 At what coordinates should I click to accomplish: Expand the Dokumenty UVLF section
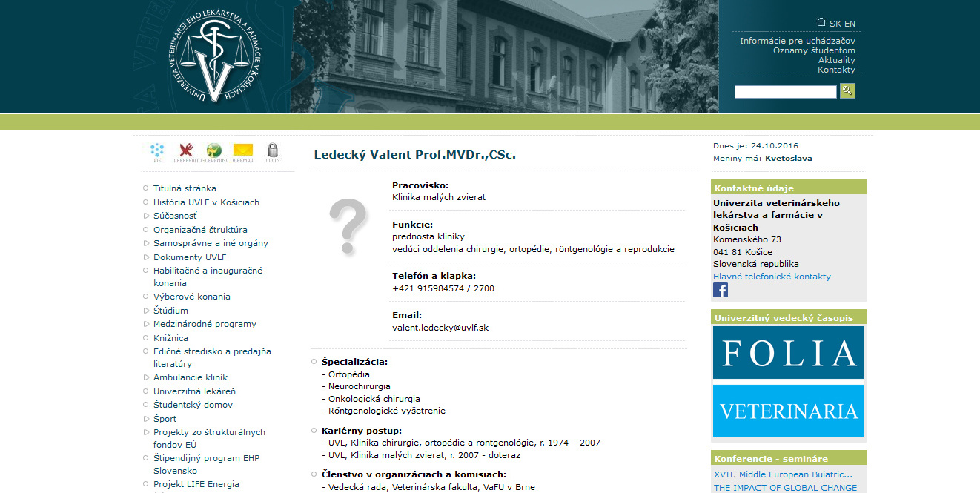point(189,257)
